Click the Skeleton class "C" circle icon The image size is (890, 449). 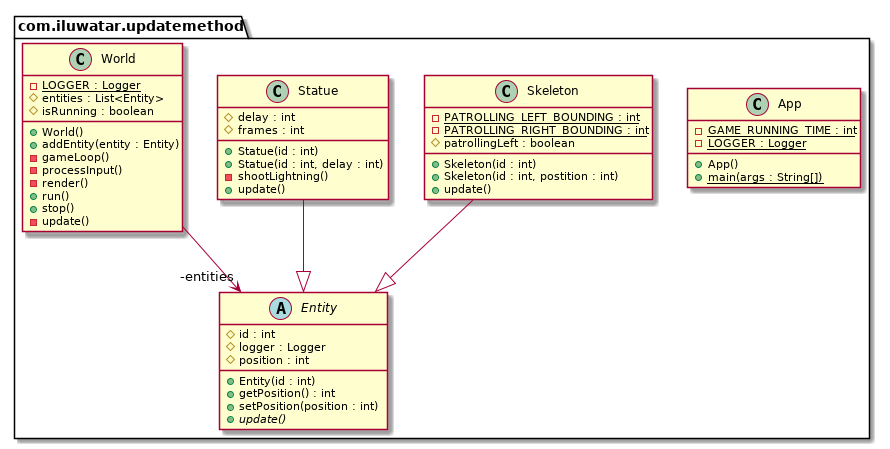pyautogui.click(x=510, y=91)
